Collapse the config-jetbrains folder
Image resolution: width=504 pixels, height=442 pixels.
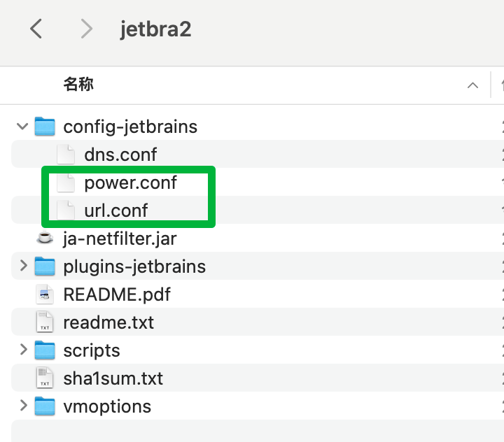[x=22, y=127]
